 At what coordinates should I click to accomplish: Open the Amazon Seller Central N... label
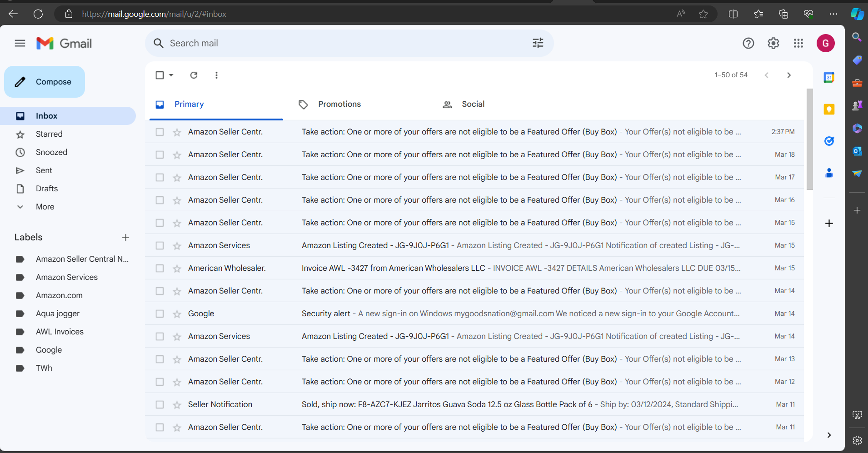[x=68, y=259]
